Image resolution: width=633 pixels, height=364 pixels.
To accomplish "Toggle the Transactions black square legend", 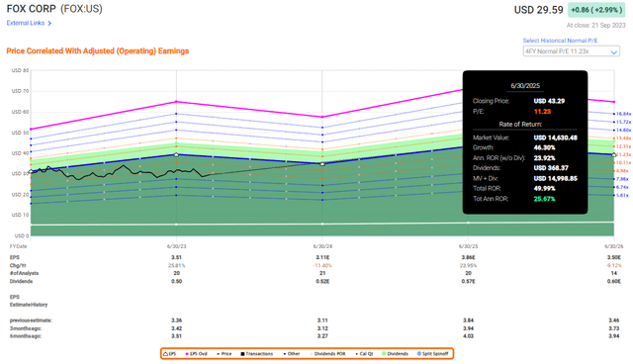I will (x=257, y=354).
